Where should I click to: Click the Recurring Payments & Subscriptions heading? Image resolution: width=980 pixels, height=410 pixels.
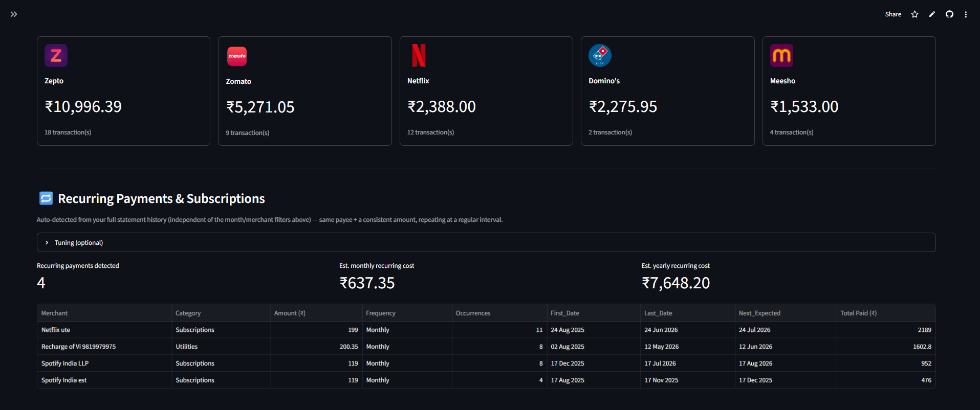(162, 198)
